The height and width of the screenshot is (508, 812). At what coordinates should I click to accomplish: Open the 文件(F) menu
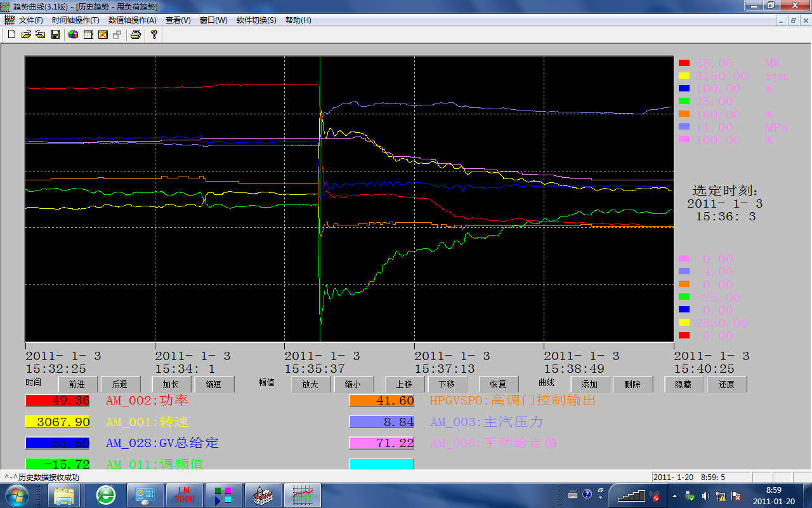pos(30,20)
